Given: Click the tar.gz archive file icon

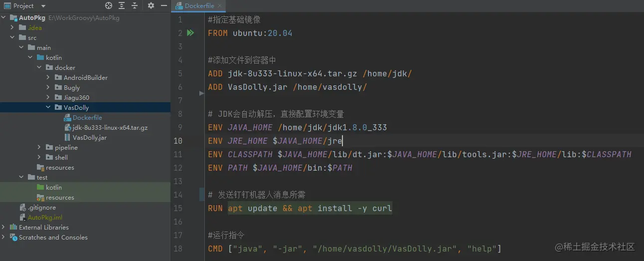Looking at the screenshot, I should tap(67, 128).
